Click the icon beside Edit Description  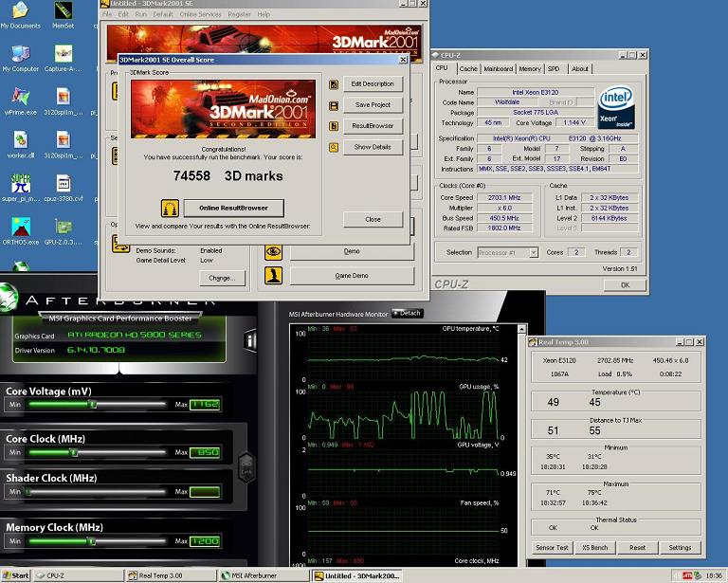coord(334,84)
